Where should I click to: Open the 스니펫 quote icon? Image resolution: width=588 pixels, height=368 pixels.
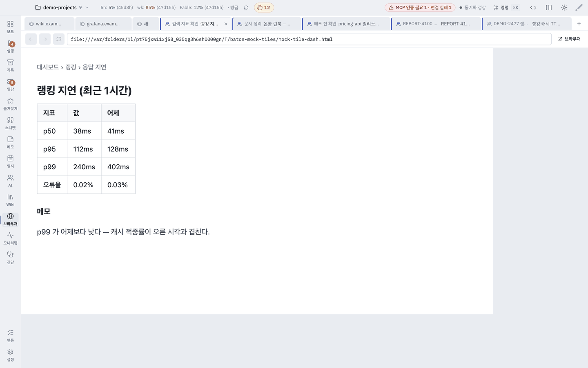click(x=10, y=123)
